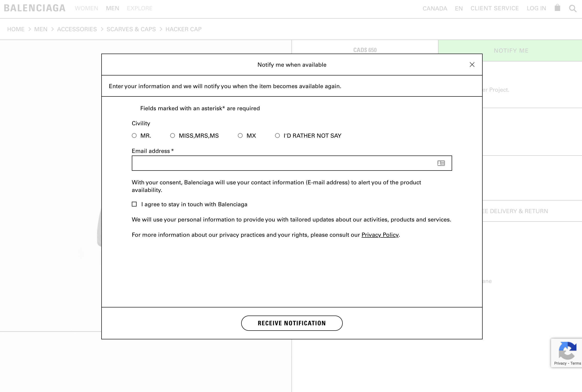
Task: Open the Client Service page
Action: pyautogui.click(x=495, y=9)
